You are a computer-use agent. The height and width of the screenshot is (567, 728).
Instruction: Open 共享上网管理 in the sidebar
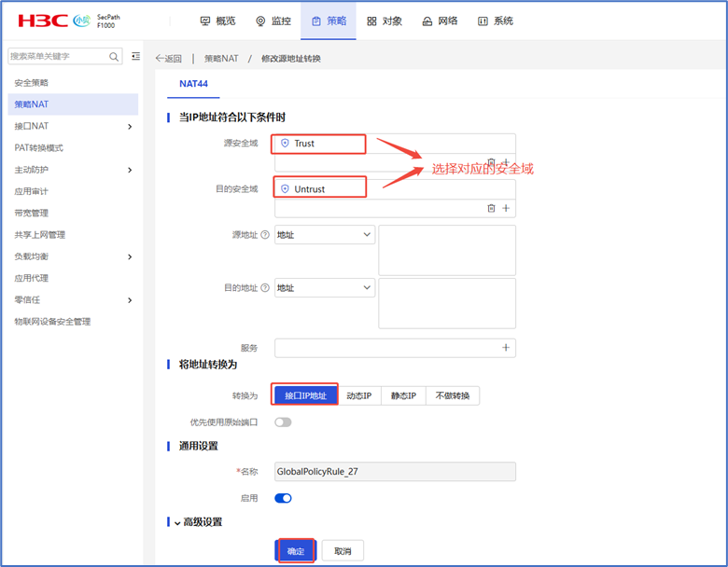pos(39,235)
